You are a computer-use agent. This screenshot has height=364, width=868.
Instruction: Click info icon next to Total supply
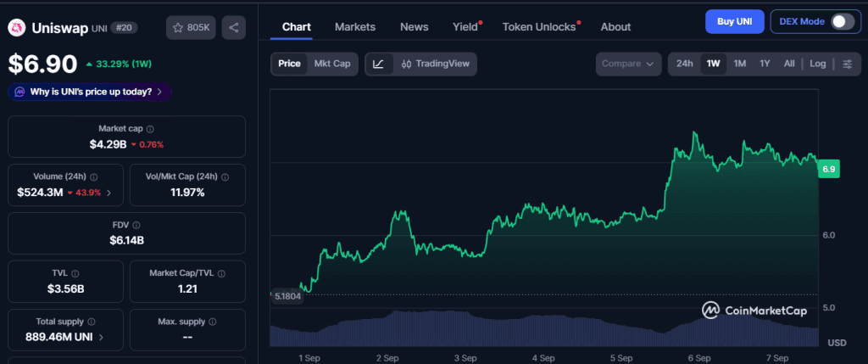(x=92, y=322)
